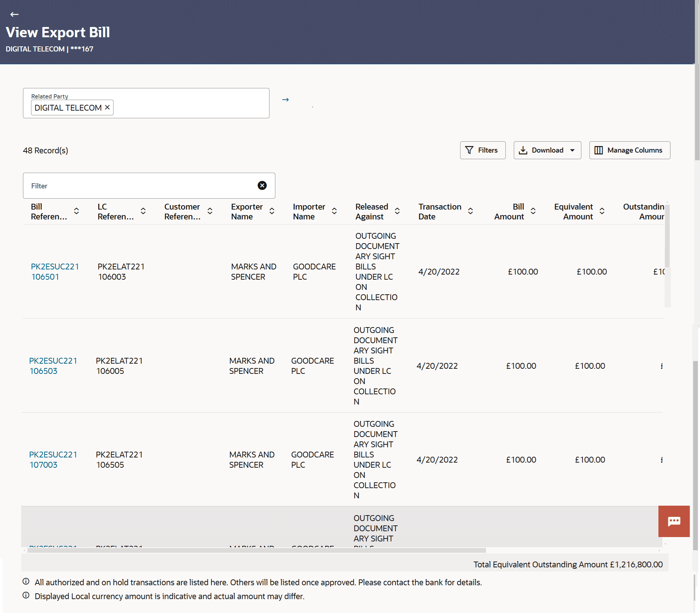Screen dimensions: 700x613
Task: Sort by Transaction Date column
Action: click(470, 211)
